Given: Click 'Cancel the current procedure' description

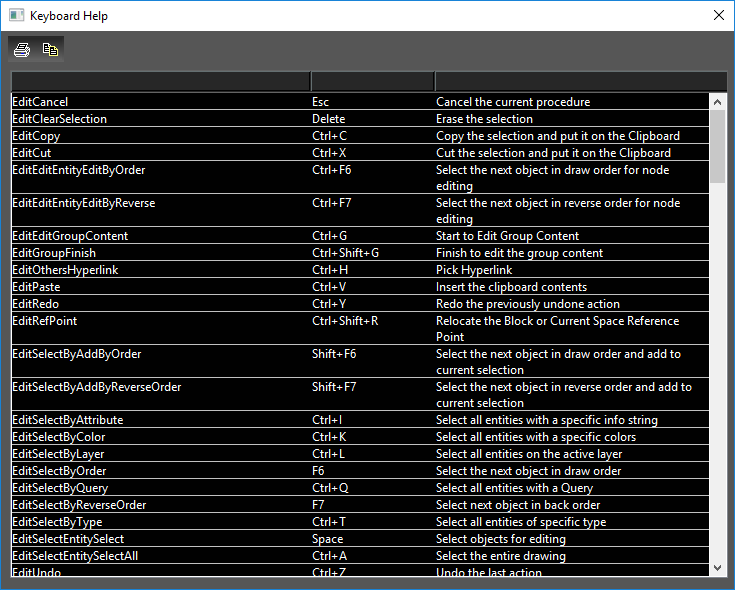Looking at the screenshot, I should point(513,102).
